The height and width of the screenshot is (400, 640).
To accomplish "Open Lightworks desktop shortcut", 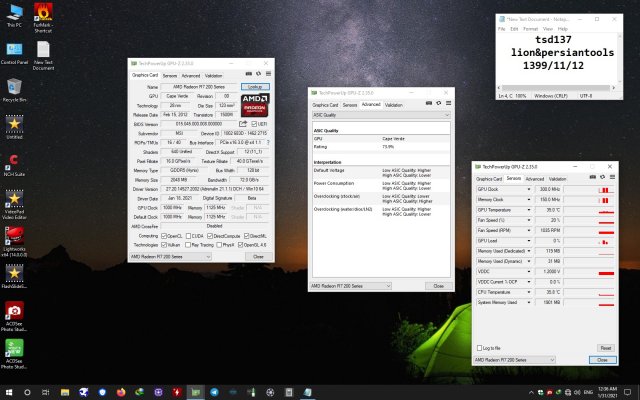I will tap(15, 235).
